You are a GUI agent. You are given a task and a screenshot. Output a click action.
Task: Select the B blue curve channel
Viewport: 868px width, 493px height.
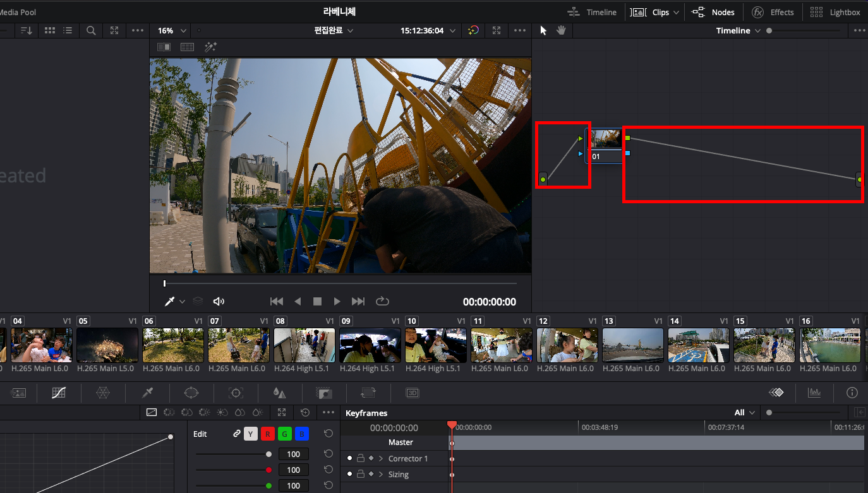point(302,434)
